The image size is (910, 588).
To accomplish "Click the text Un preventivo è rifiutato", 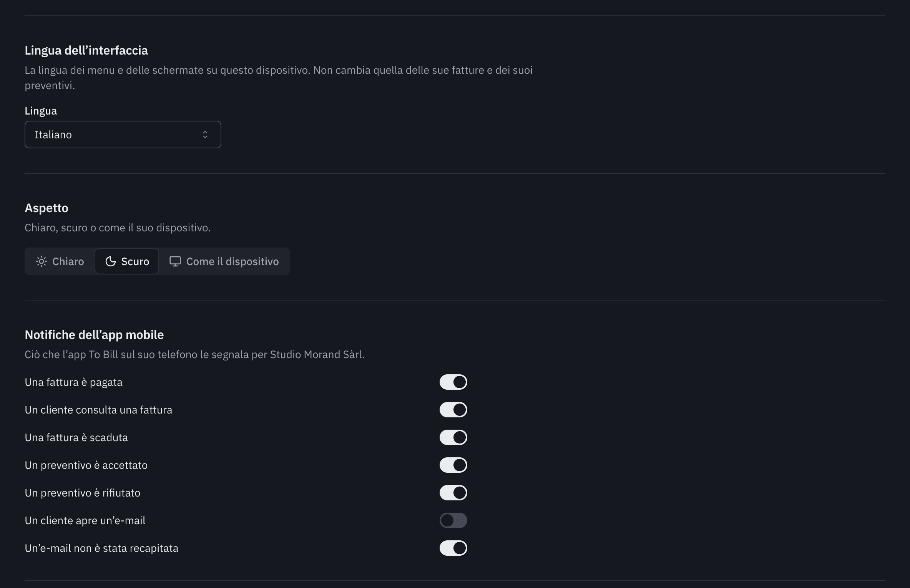I will tap(83, 493).
